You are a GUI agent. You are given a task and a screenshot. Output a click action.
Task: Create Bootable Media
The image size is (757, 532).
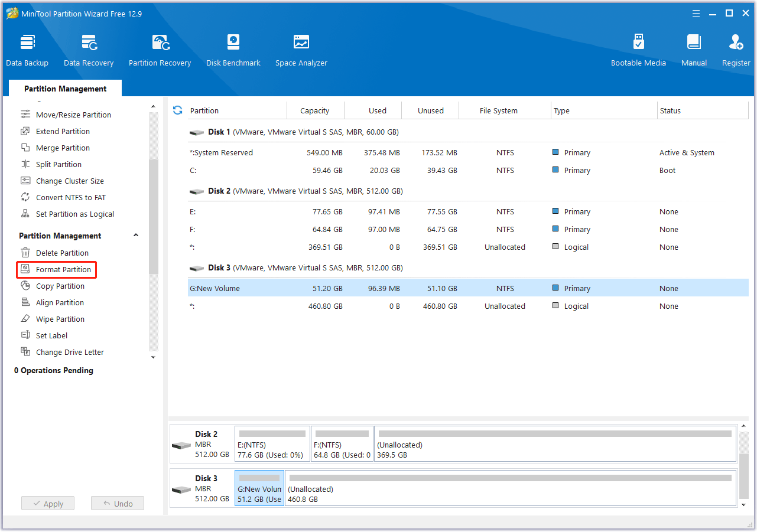tap(638, 50)
